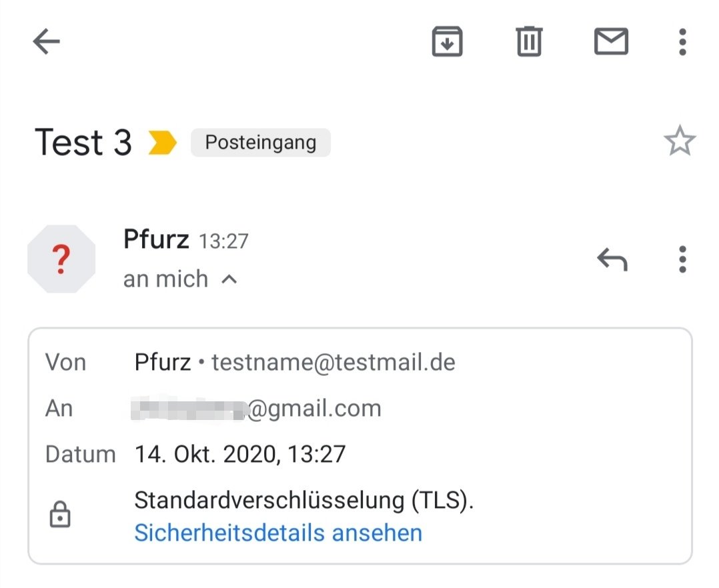Collapse details via chevron next to an mich
719x588 pixels.
click(229, 279)
